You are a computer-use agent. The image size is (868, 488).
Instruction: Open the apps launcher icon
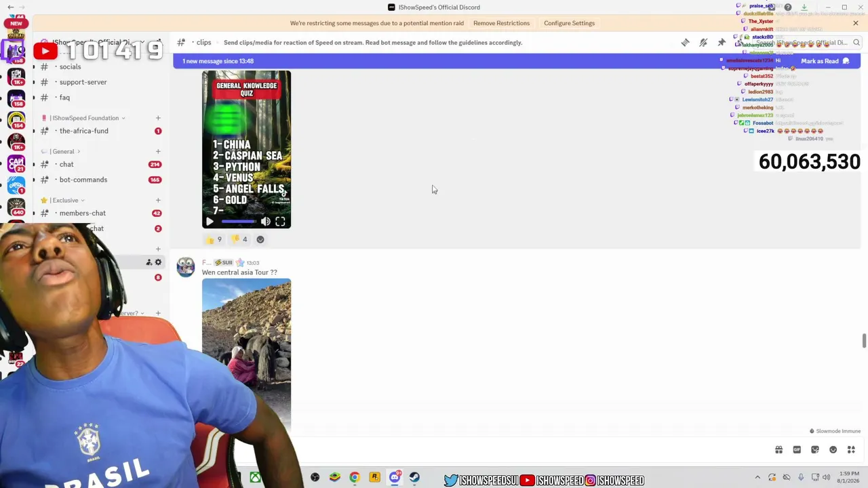pos(851,449)
